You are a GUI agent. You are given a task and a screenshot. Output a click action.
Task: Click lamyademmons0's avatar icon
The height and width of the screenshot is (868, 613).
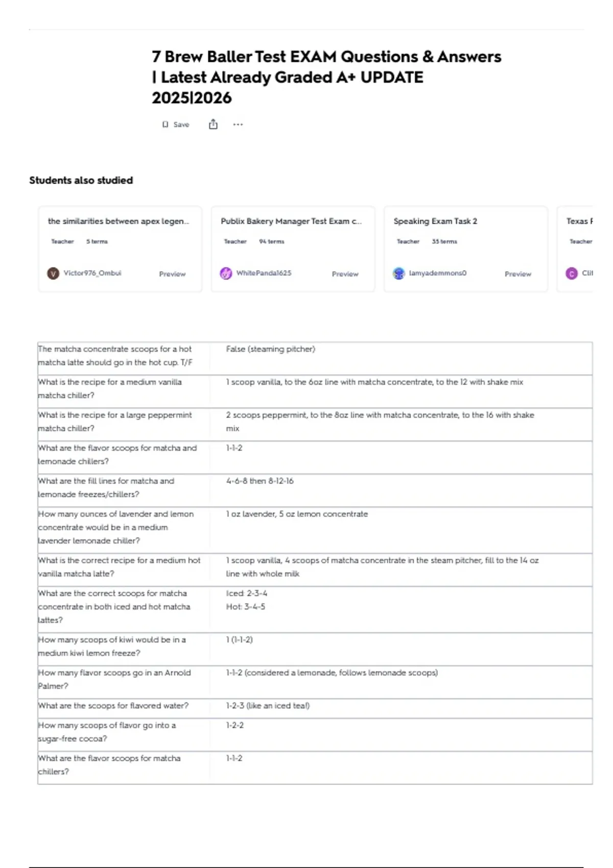click(x=398, y=273)
